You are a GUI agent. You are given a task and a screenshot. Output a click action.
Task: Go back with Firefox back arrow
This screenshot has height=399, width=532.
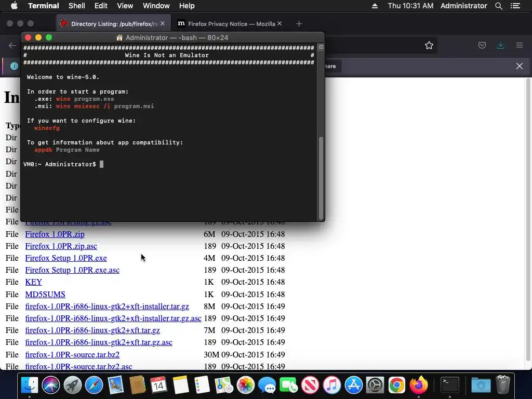click(x=12, y=45)
